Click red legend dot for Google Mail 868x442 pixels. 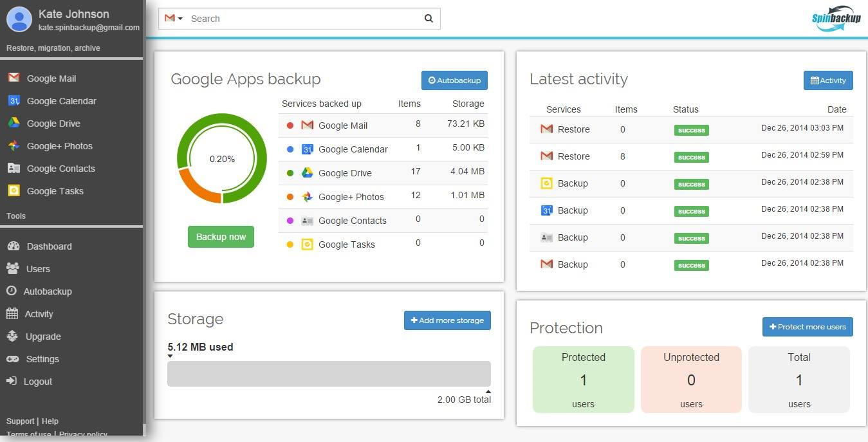point(290,125)
